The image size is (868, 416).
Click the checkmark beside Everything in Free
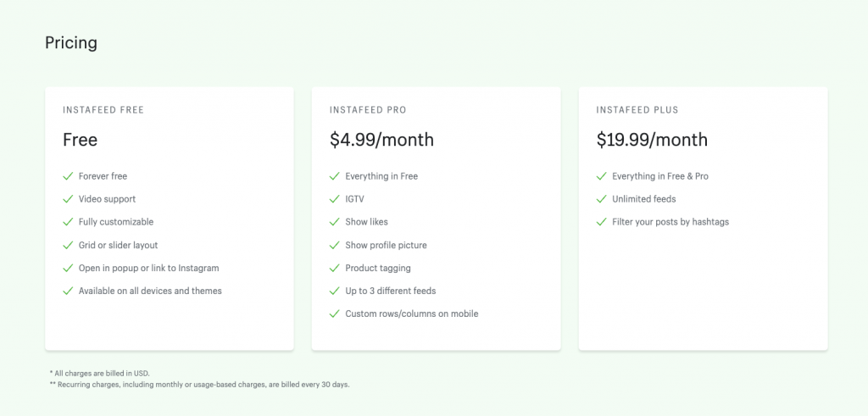[334, 176]
